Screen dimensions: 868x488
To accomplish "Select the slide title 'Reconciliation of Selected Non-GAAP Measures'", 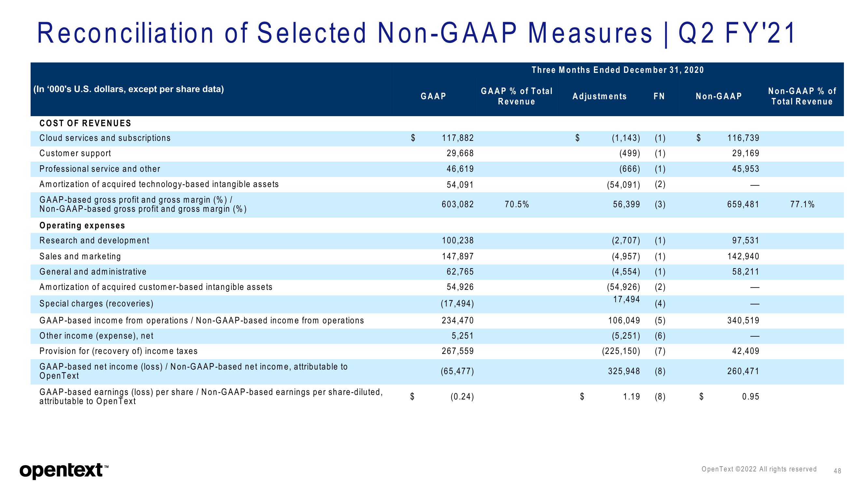I will (344, 33).
